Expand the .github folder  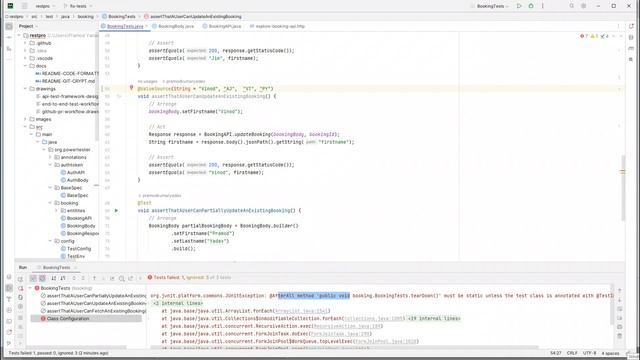25,43
